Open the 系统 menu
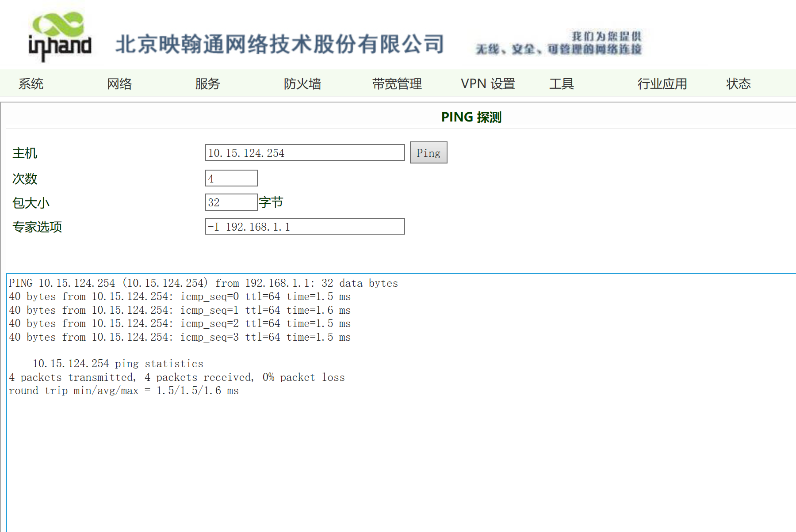Viewport: 796px width, 532px height. click(31, 84)
